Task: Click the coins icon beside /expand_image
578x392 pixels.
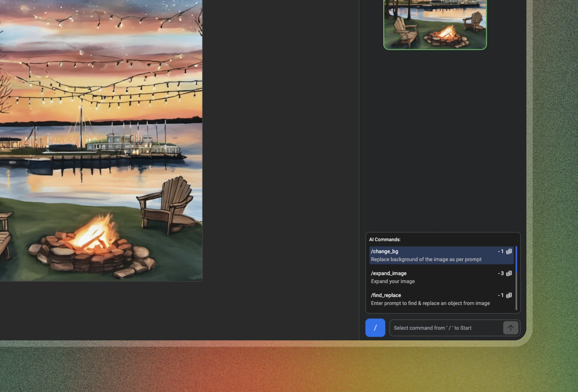Action: (x=509, y=273)
